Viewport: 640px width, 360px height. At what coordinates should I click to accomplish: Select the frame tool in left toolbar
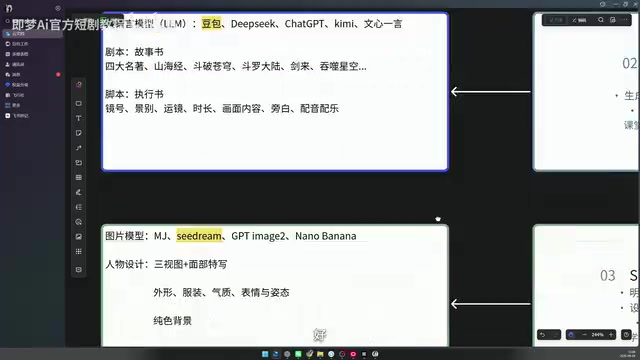tap(79, 163)
